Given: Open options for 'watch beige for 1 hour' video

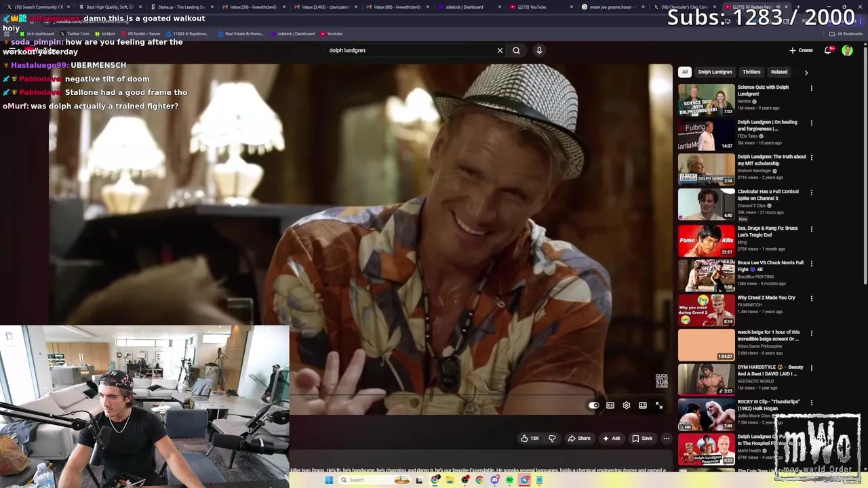Looking at the screenshot, I should coord(811,333).
